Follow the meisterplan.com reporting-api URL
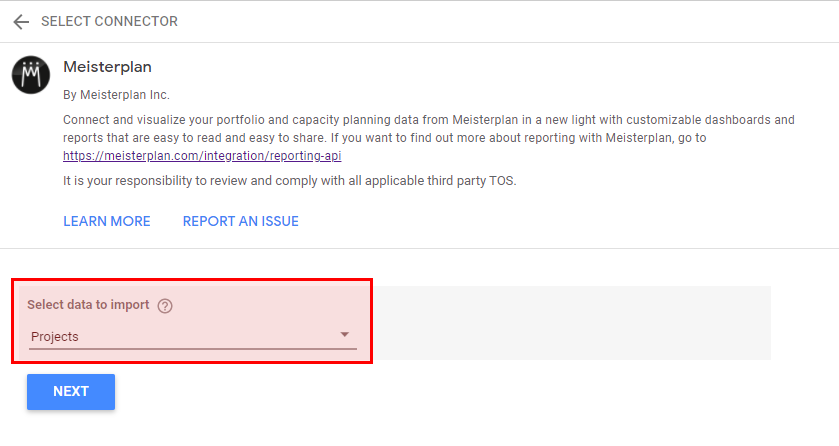The height and width of the screenshot is (446, 839). pyautogui.click(x=209, y=156)
